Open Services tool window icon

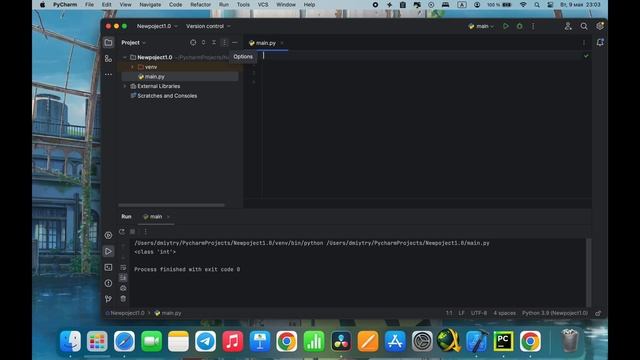pos(108,235)
